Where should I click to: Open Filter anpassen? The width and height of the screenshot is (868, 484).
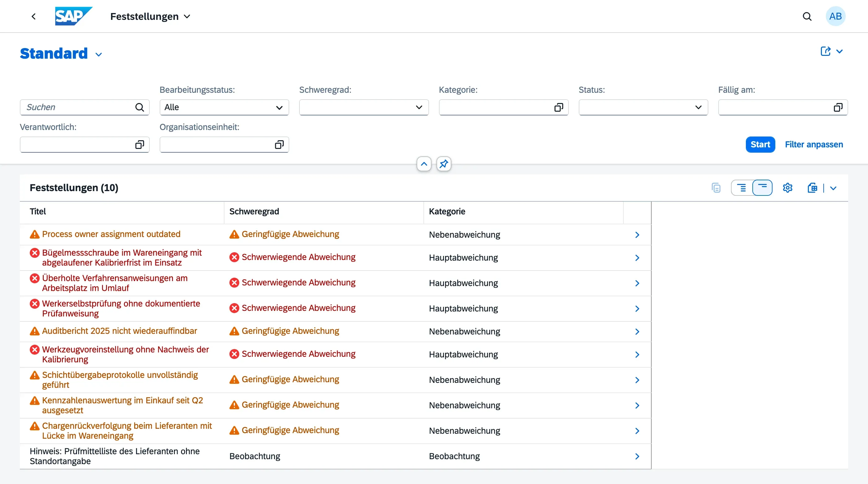[814, 145]
